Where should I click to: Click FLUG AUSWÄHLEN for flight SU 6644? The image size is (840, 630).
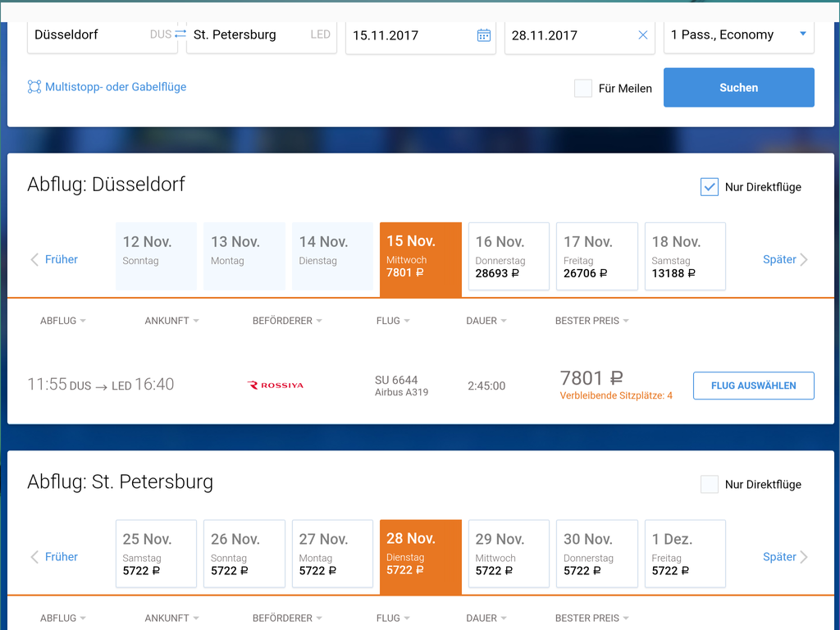click(x=754, y=386)
